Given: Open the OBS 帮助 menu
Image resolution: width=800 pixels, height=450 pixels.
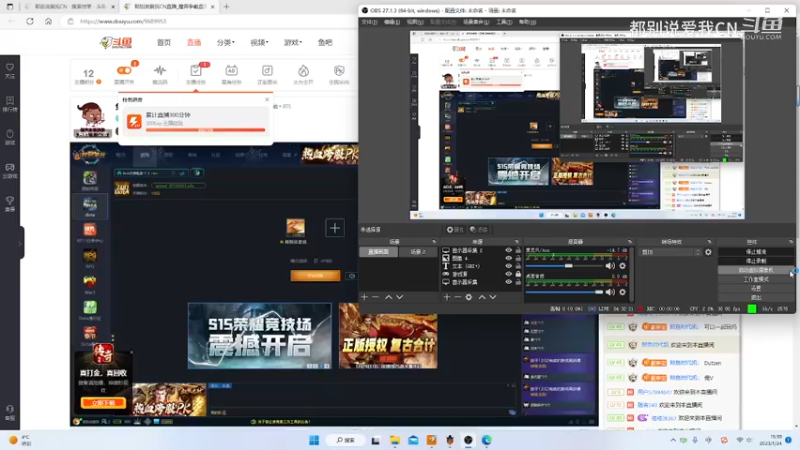Looking at the screenshot, I should click(x=527, y=22).
